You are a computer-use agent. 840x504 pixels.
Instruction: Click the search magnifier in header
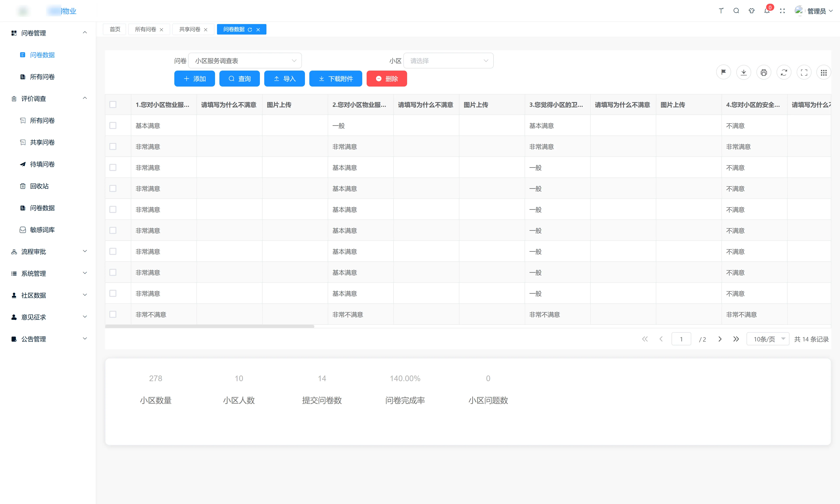pos(736,11)
